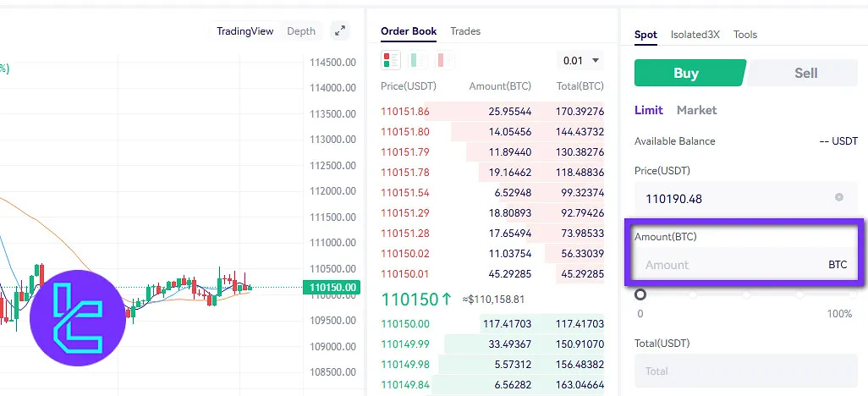The width and height of the screenshot is (868, 396).
Task: Click the slider handle at 0
Action: point(640,294)
